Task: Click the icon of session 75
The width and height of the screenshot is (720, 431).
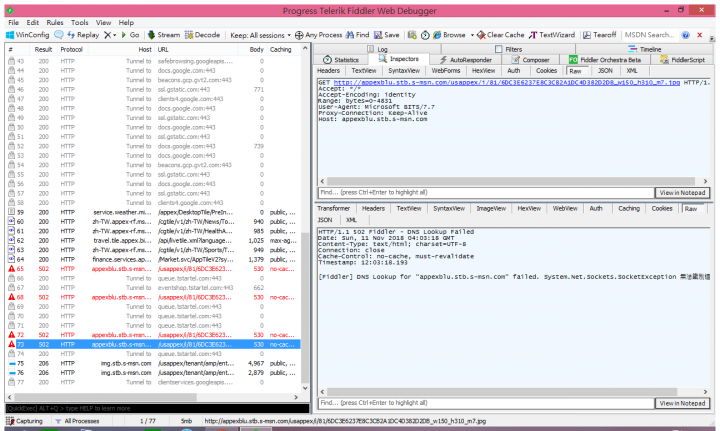Action: coord(11,363)
